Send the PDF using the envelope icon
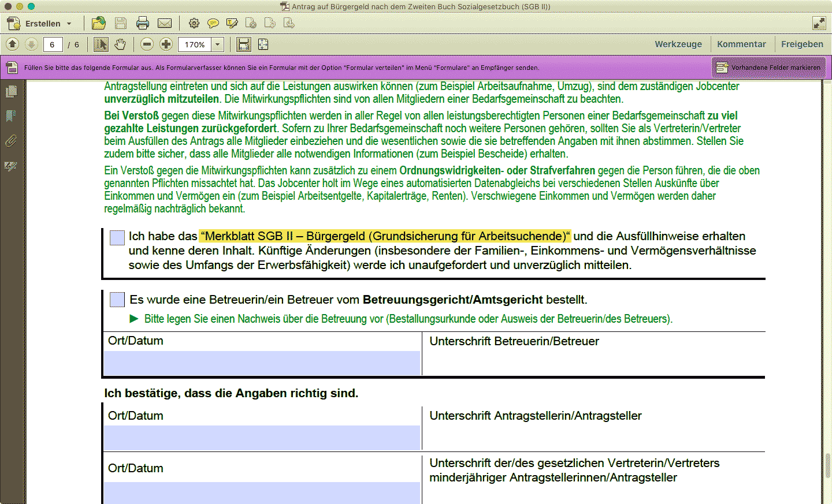The height and width of the screenshot is (504, 832). click(x=165, y=23)
